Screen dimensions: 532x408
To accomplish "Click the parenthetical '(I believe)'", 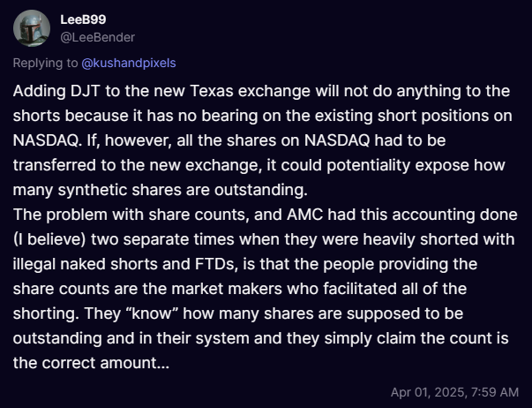I will [49, 239].
